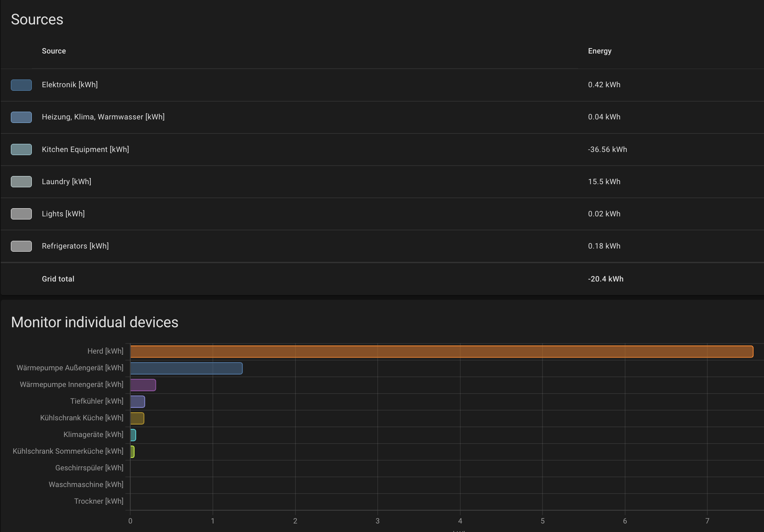Select the Kühlschrank Küche bar

[x=137, y=418]
